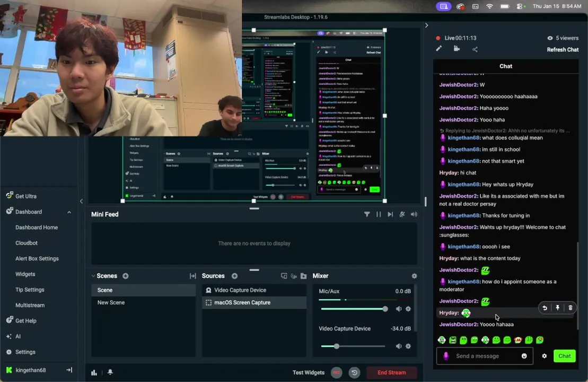Mute the Mic/Aux audio source
Image resolution: width=588 pixels, height=382 pixels.
pos(398,309)
